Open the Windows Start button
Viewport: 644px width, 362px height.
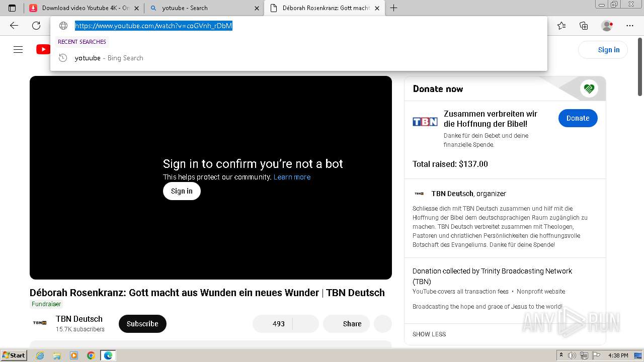click(14, 355)
